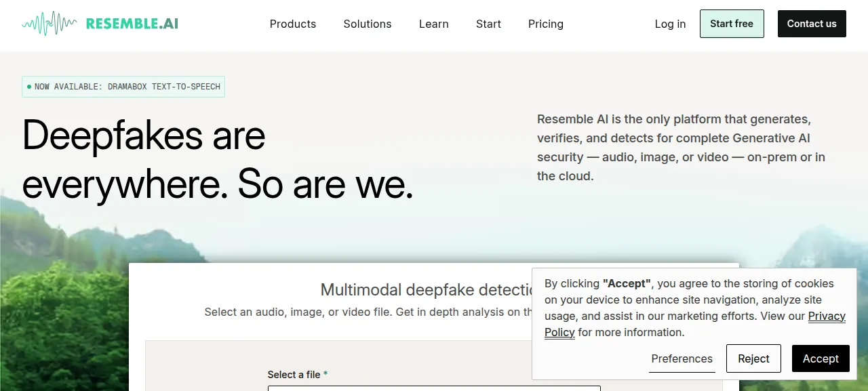The image size is (868, 391).
Task: Accept the cookie consent
Action: (821, 358)
